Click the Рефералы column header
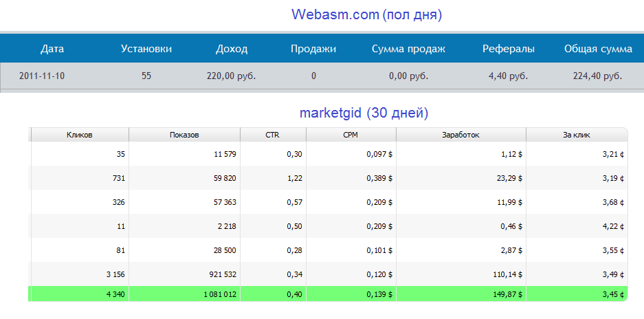 [509, 49]
